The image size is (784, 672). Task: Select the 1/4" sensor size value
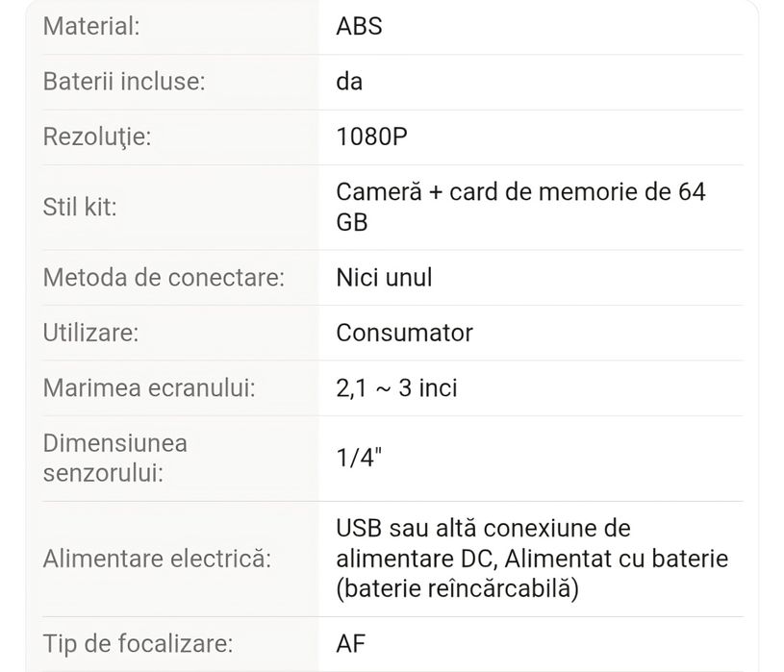click(x=359, y=459)
